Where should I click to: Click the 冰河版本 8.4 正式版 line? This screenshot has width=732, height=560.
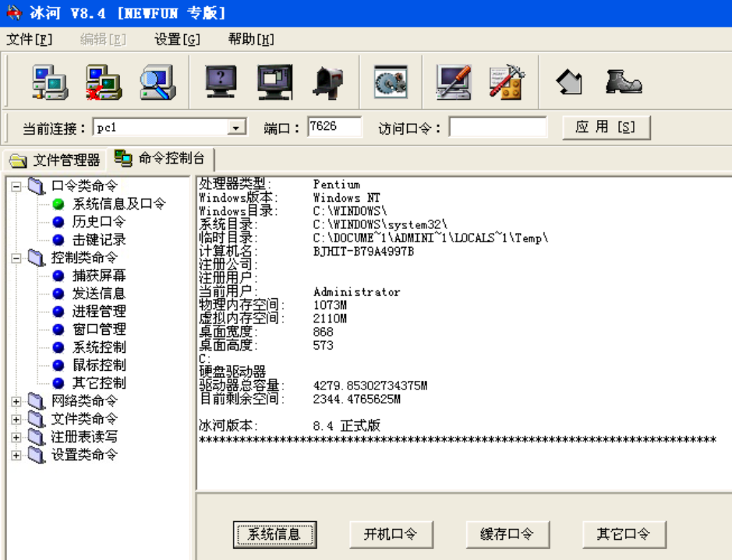click(289, 426)
